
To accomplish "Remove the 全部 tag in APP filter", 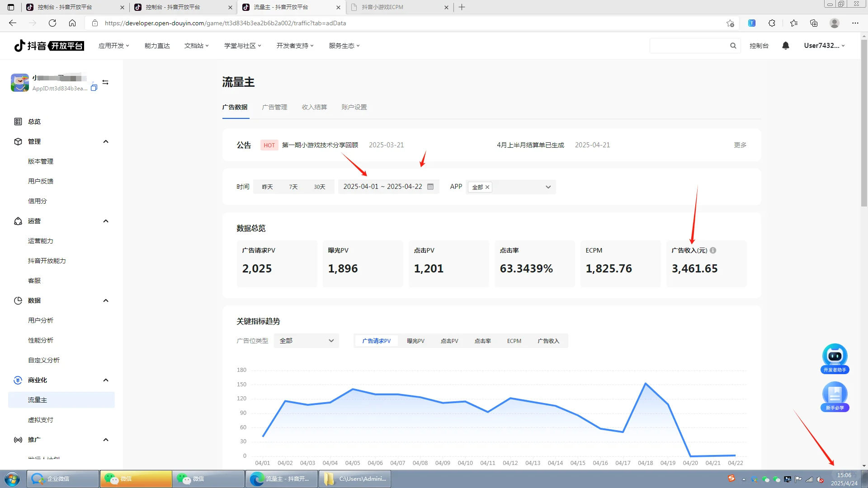I will (487, 187).
